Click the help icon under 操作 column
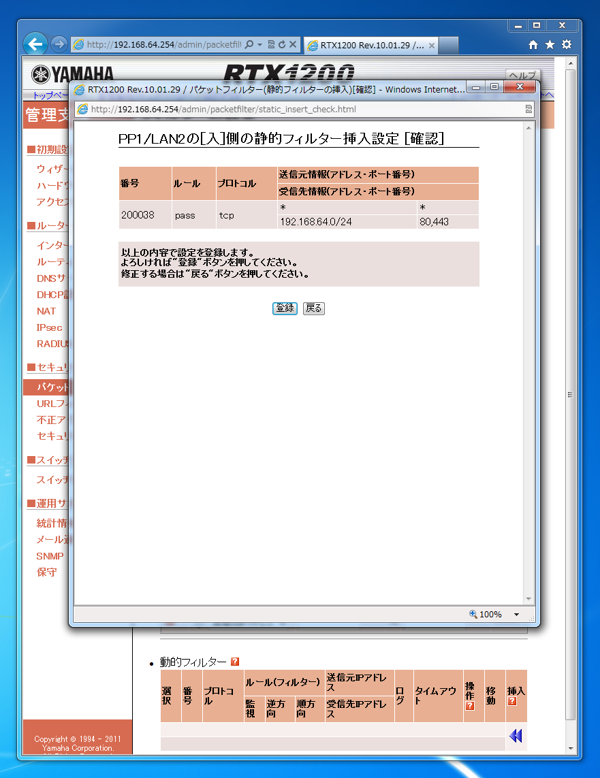The image size is (600, 778). coord(470,706)
